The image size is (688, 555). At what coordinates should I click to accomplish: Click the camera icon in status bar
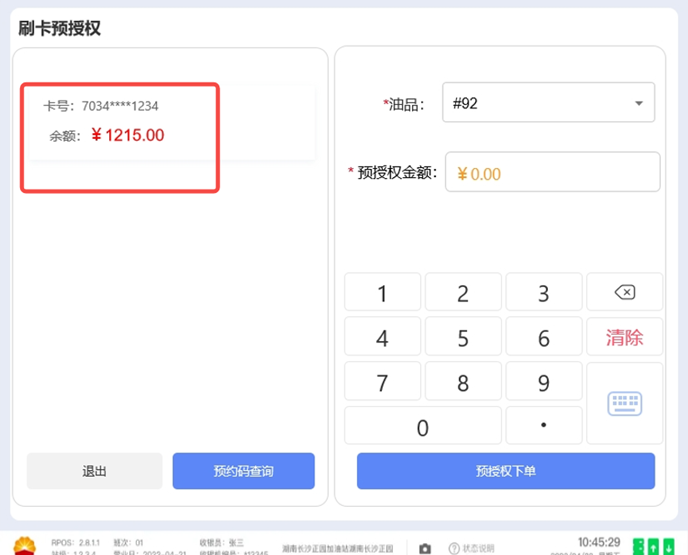point(425,548)
